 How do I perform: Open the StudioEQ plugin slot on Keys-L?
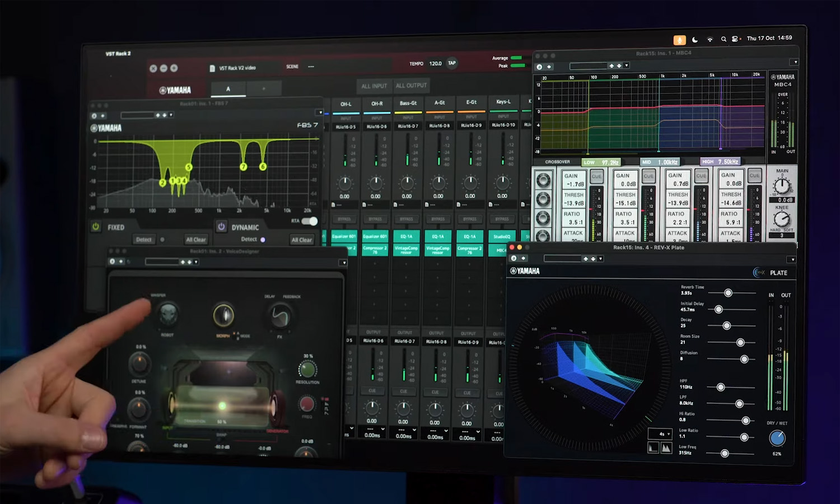(502, 236)
